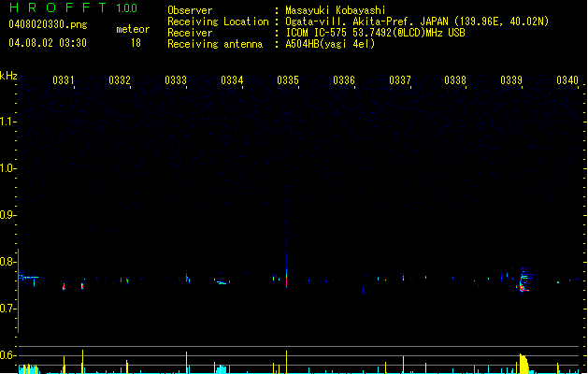
Task: Click the kHz frequency axis unit label
Action: click(8, 76)
